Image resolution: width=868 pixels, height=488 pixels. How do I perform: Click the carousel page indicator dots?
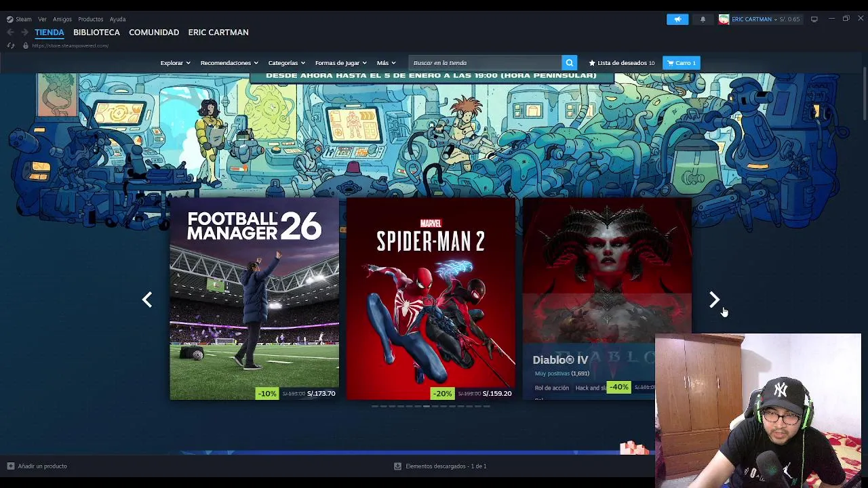click(x=431, y=406)
